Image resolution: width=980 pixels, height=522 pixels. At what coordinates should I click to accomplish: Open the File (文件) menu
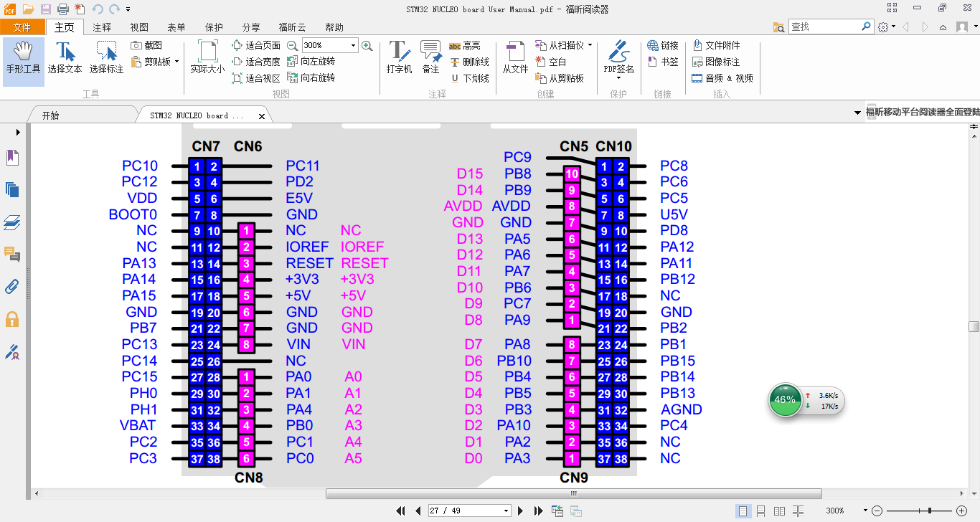22,27
